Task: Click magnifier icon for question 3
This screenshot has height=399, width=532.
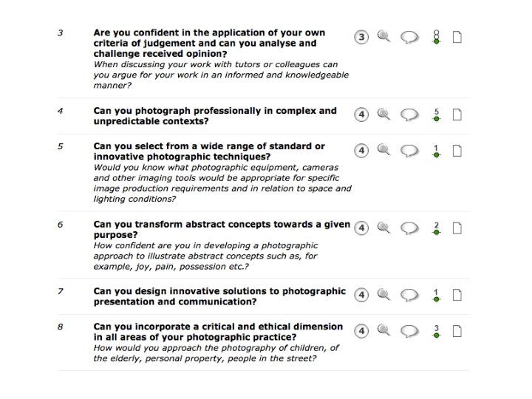Action: pyautogui.click(x=383, y=36)
